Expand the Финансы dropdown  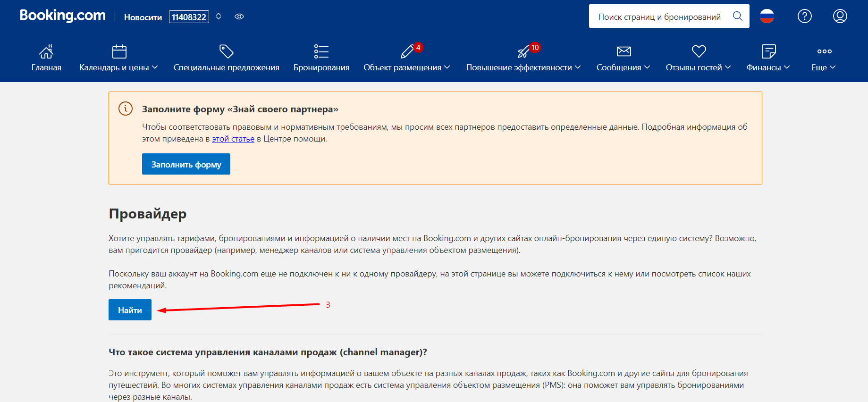768,67
